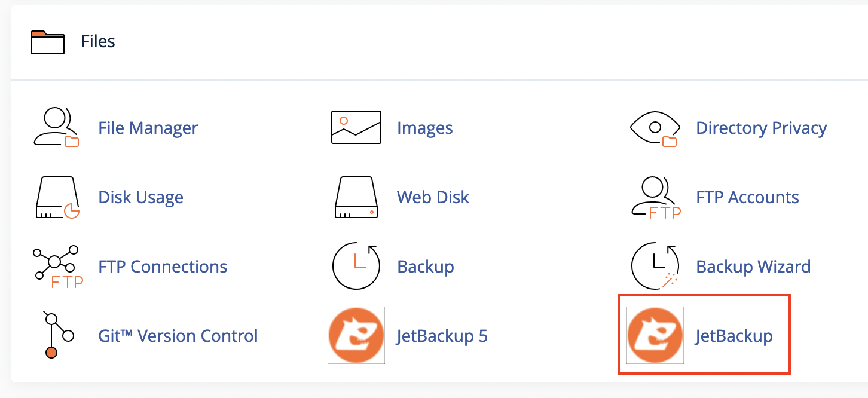Click the JetBackup 5 text link
Image resolution: width=868 pixels, height=398 pixels.
(x=442, y=336)
